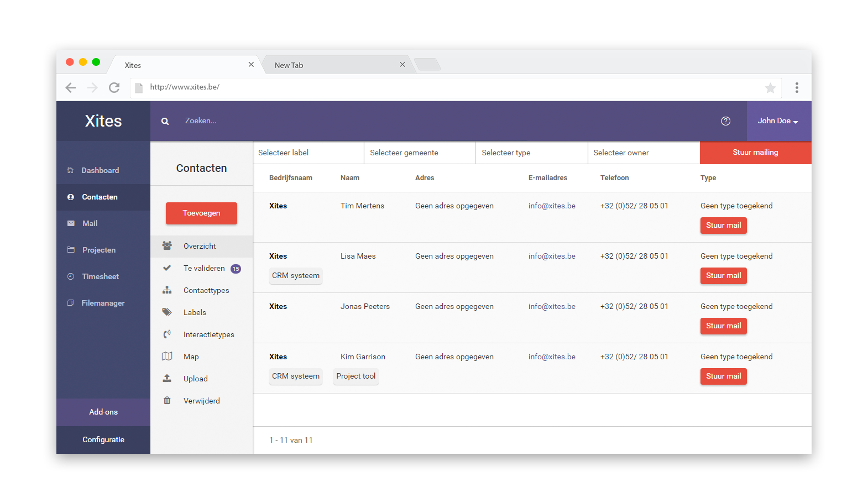Click the browser address bar URL

coord(185,87)
